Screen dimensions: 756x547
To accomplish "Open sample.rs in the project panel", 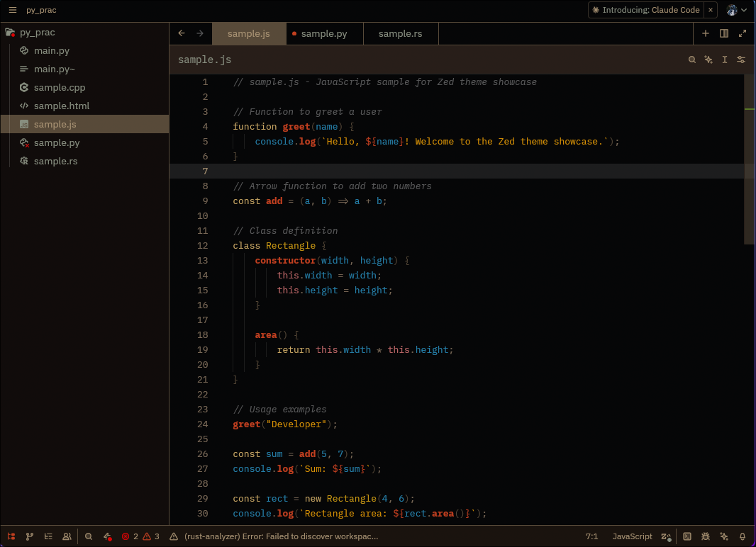I will click(84, 161).
